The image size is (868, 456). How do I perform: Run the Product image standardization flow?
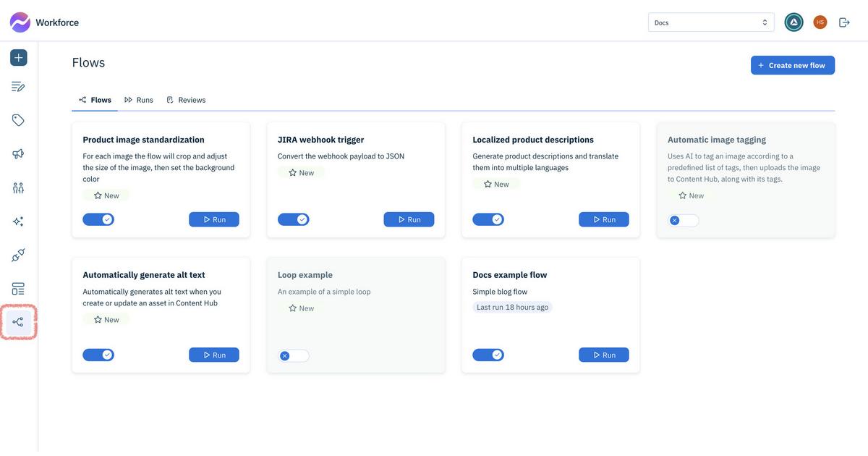[214, 219]
